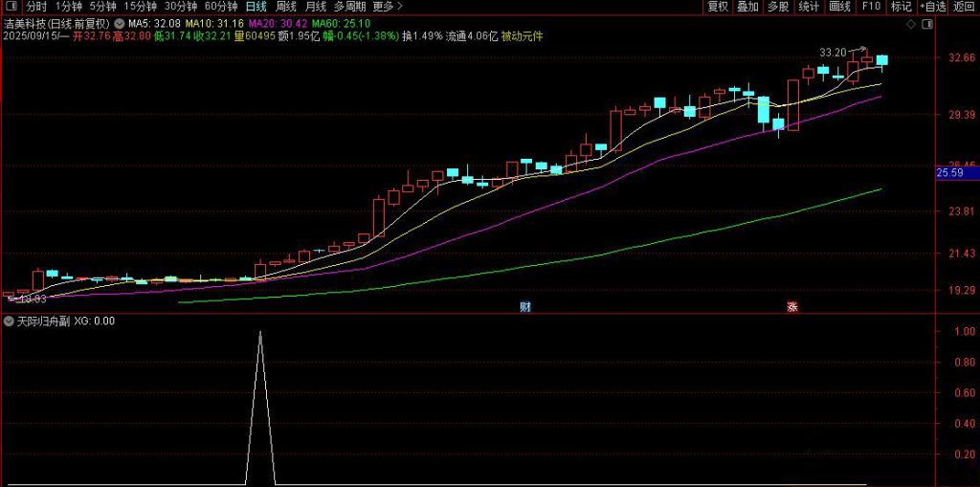Click the panel layout icon at top-left
This screenshot has width=980, height=487.
pyautogui.click(x=11, y=6)
